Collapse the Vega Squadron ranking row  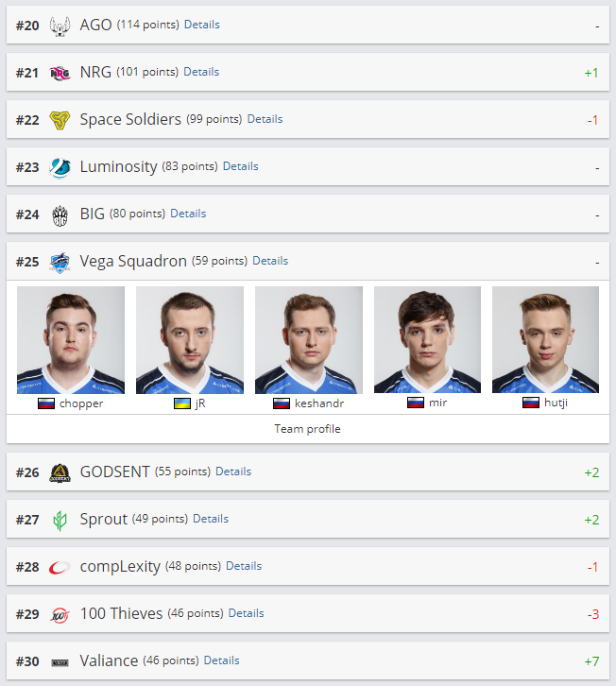[308, 261]
